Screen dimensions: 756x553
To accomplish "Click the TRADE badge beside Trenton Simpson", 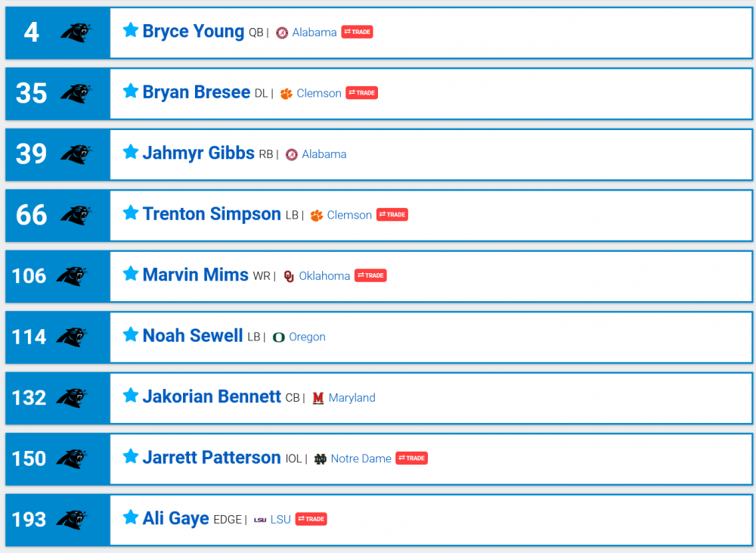I will [392, 214].
